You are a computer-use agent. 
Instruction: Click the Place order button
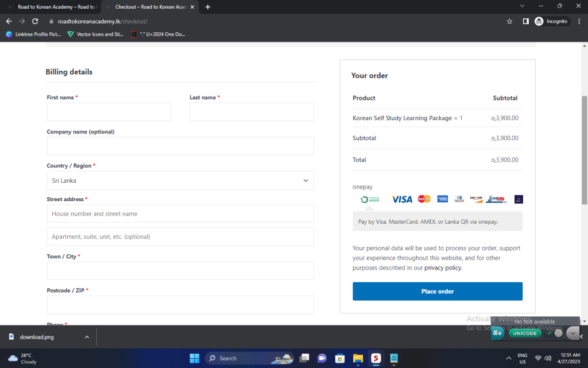tap(437, 292)
